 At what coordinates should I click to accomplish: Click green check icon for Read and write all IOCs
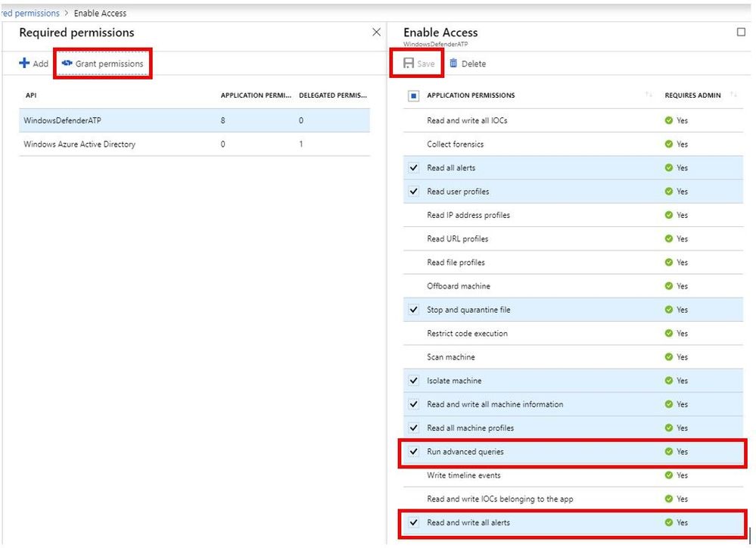669,120
